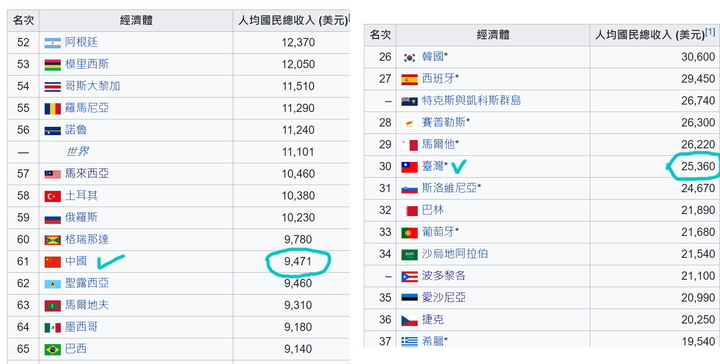Click the Costa Rica flag icon

point(52,86)
